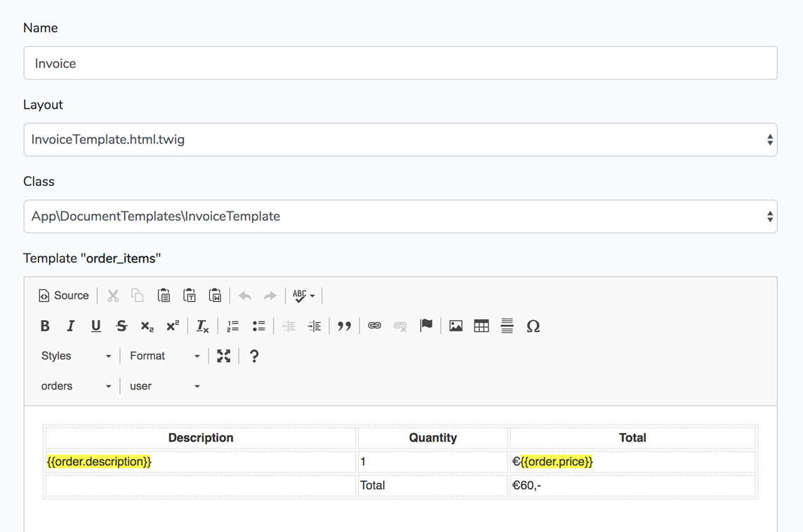Viewport: 803px width, 532px height.
Task: Toggle Italic formatting
Action: pos(70,326)
